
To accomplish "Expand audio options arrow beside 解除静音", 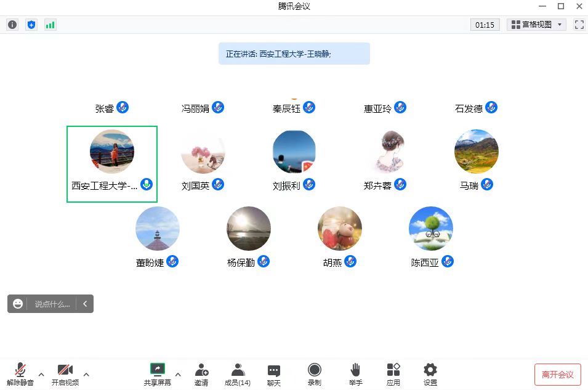I will coord(41,374).
